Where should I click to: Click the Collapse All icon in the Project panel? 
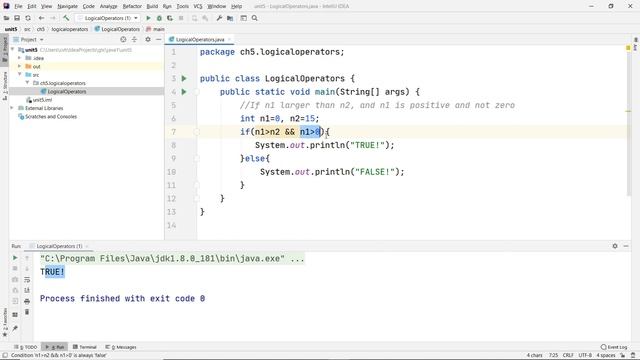coord(134,39)
